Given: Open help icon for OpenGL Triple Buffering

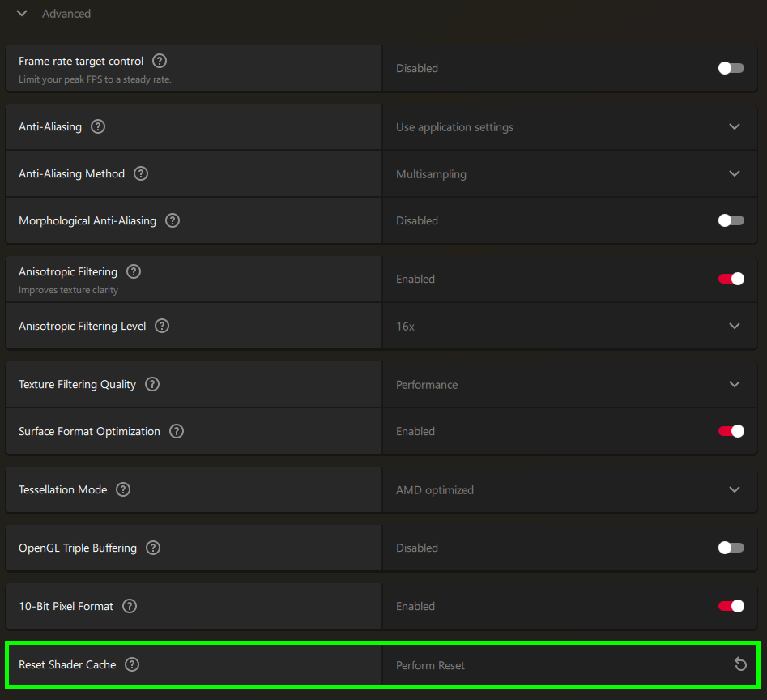Looking at the screenshot, I should (x=153, y=548).
